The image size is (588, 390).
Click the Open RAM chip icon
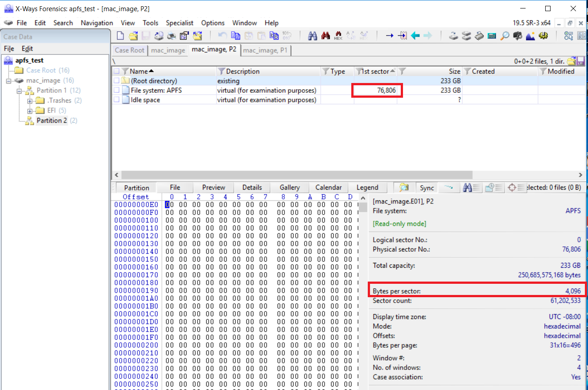(x=479, y=36)
